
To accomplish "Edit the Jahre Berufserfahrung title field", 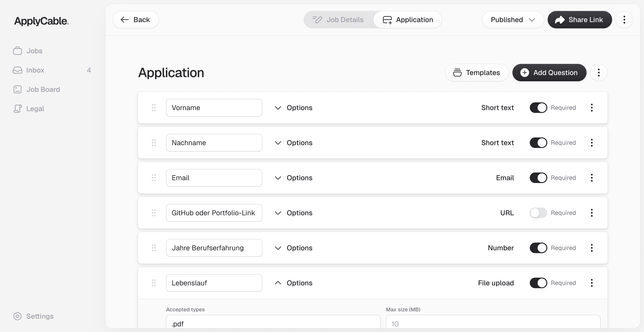I will coord(214,248).
